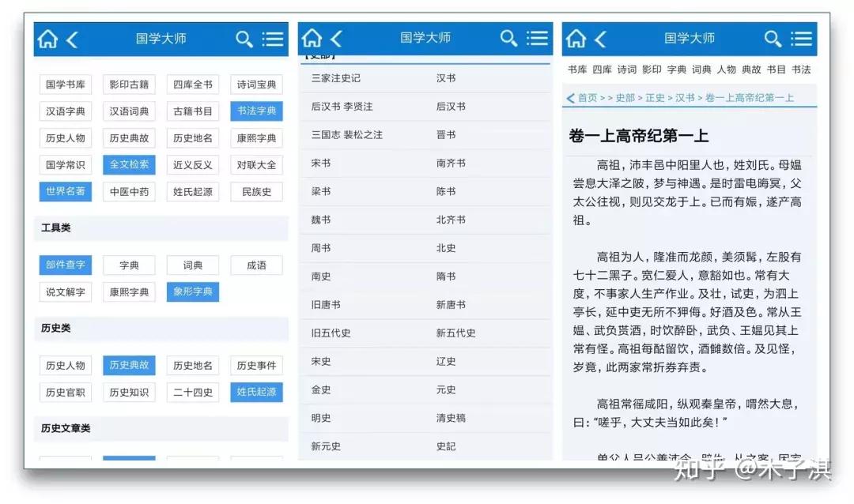The height and width of the screenshot is (504, 854).
Task: Tap the blue chevron before the breadcrumb trail
Action: click(571, 96)
